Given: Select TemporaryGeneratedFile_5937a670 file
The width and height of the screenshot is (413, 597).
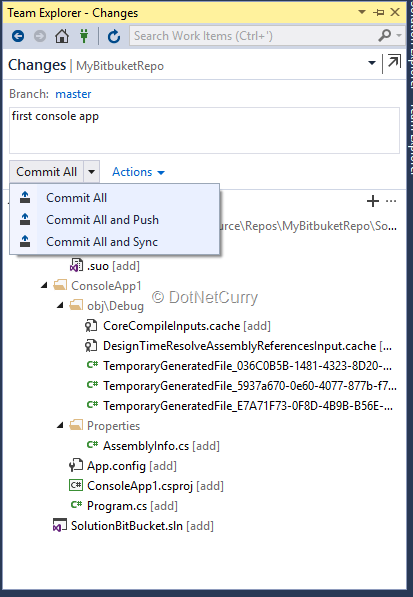Looking at the screenshot, I should point(250,386).
